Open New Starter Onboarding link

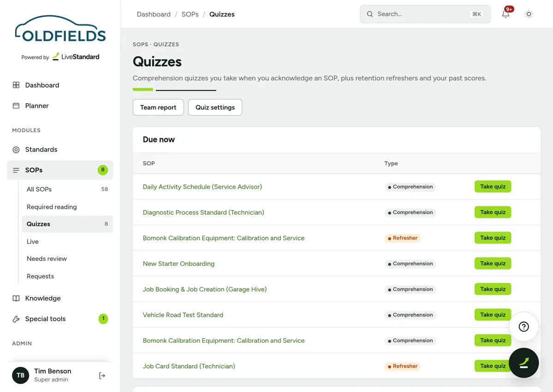coord(179,263)
